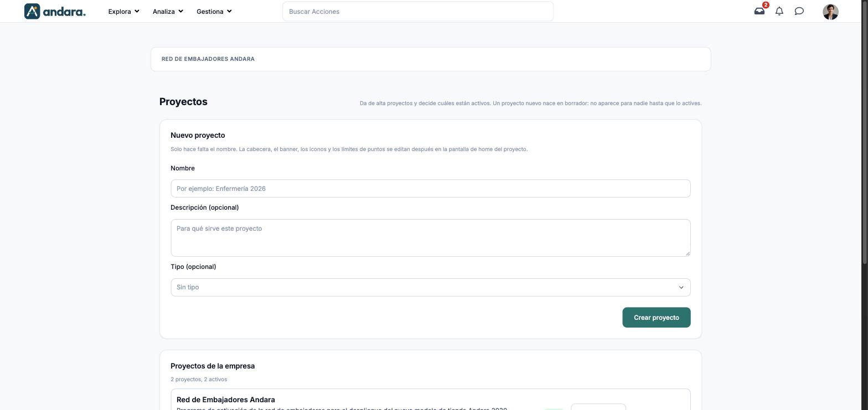Grab the description textarea resize handle
Image resolution: width=868 pixels, height=410 pixels.
[688, 253]
